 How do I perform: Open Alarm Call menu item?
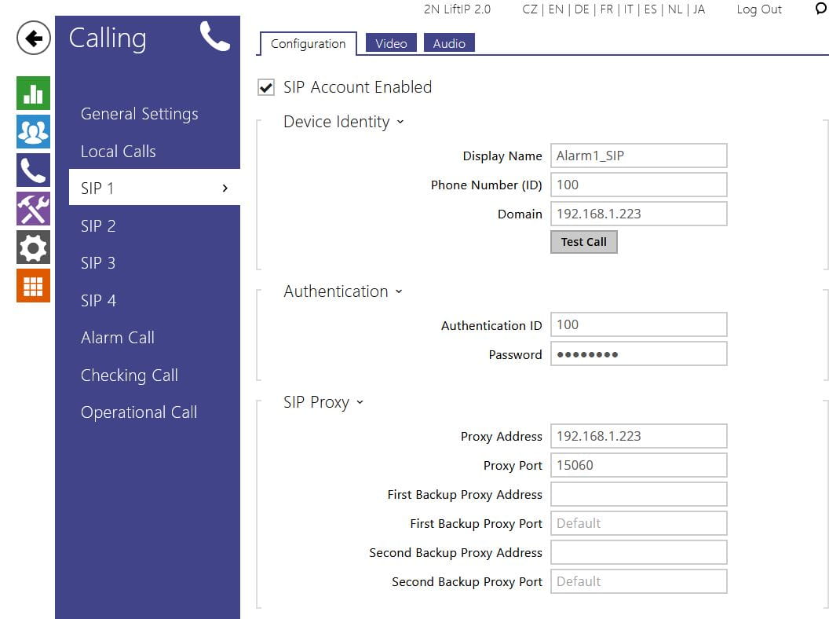click(117, 338)
